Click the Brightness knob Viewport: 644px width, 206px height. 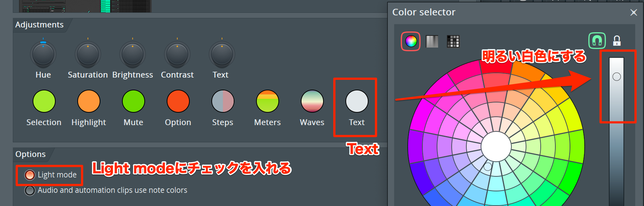[133, 54]
